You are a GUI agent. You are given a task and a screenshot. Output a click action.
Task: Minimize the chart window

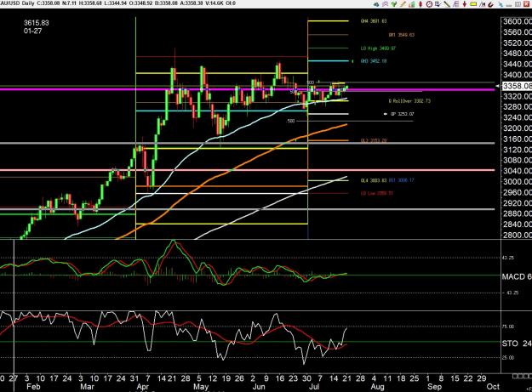click(509, 5)
